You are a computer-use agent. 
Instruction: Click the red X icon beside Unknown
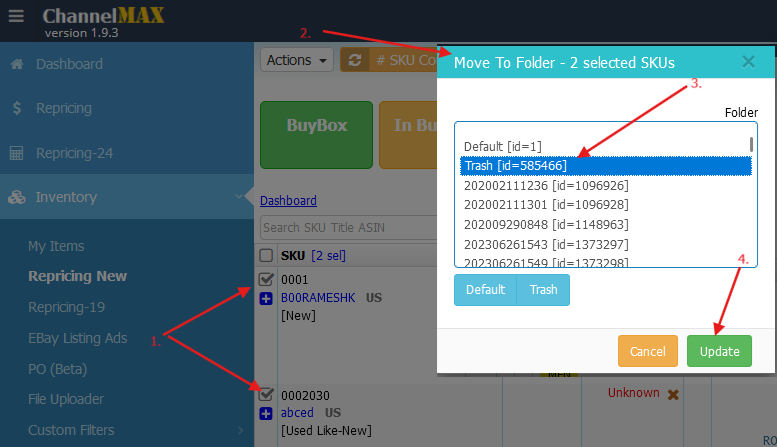tap(673, 394)
